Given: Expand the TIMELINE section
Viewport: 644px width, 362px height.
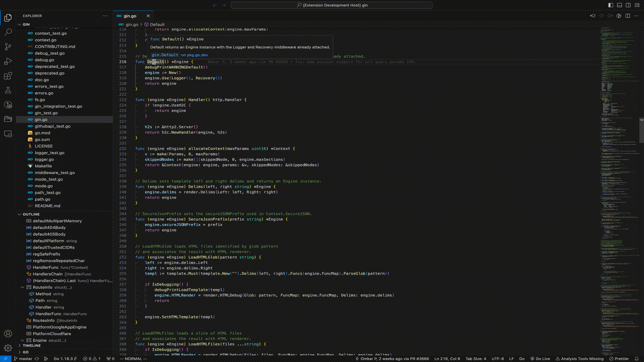Looking at the screenshot, I should point(32,346).
